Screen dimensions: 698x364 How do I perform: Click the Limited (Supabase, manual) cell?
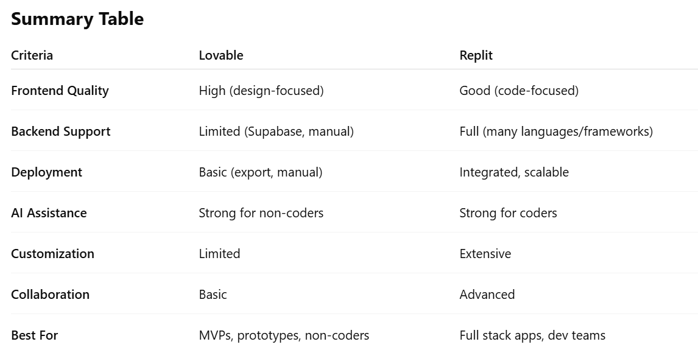[276, 132]
